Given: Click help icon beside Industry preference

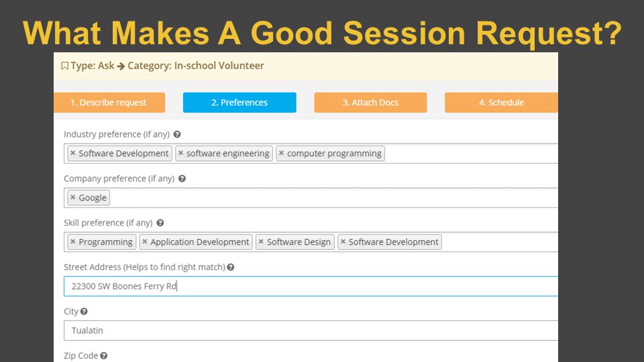Looking at the screenshot, I should pyautogui.click(x=177, y=134).
